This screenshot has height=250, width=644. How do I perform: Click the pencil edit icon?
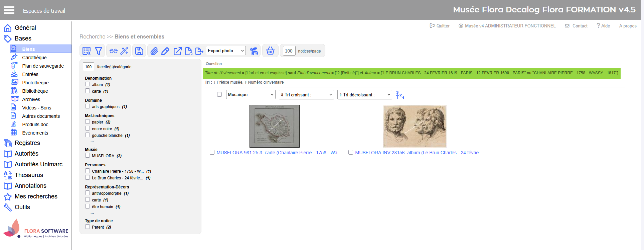tap(165, 51)
